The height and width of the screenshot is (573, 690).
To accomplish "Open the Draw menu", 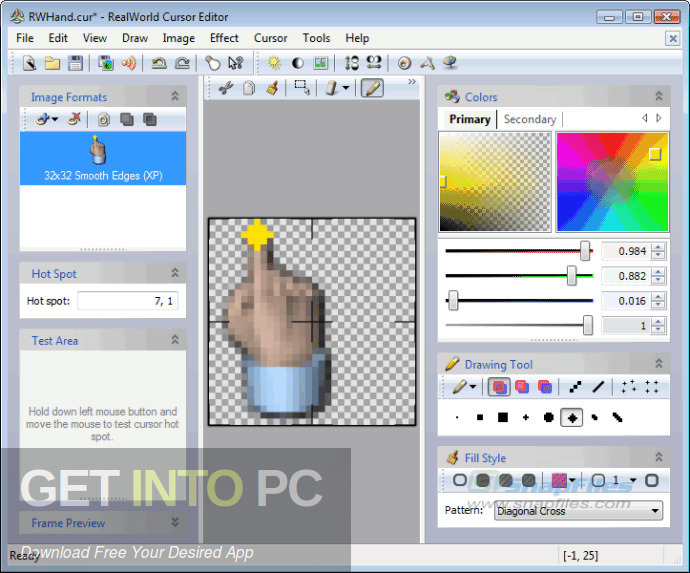I will [x=135, y=38].
